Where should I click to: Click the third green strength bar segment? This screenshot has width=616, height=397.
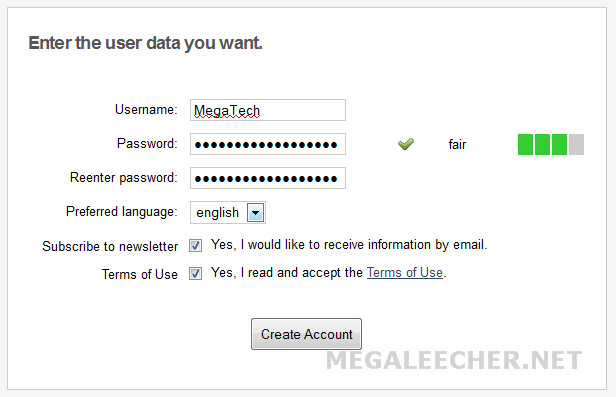(559, 144)
